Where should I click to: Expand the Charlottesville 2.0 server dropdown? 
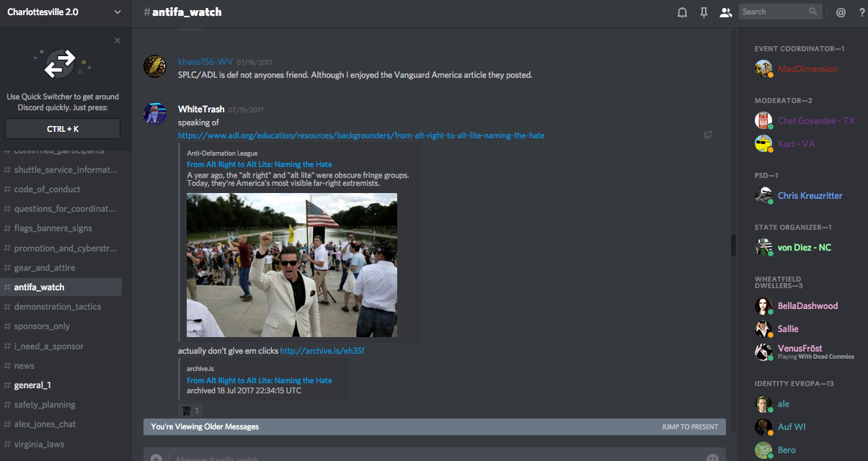[x=118, y=12]
